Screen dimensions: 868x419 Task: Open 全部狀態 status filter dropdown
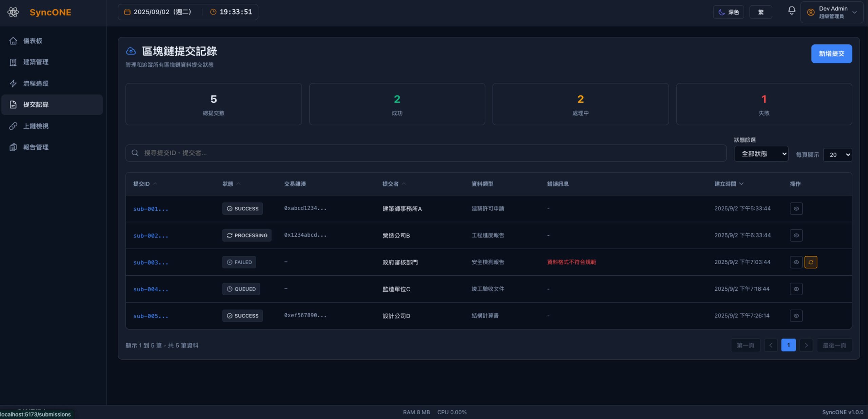761,154
